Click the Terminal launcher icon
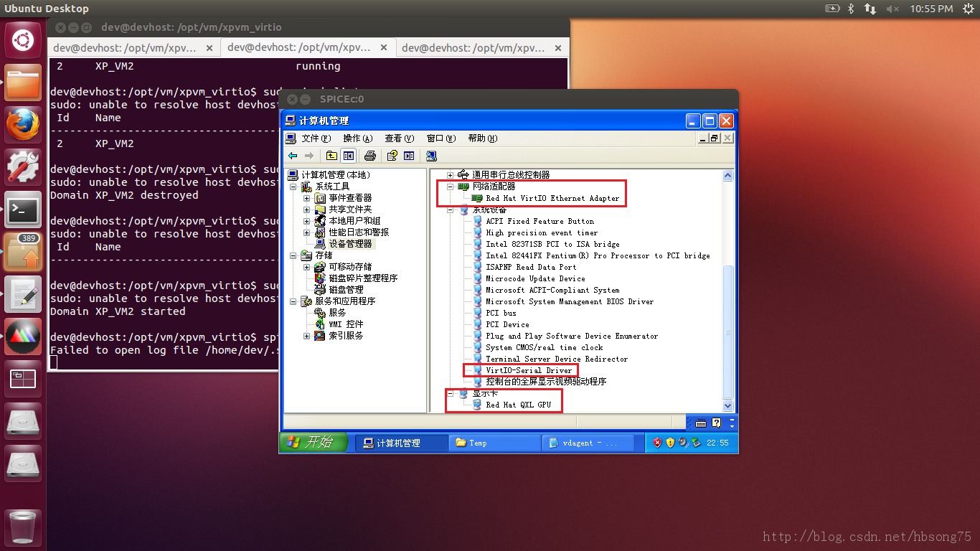 pos(23,209)
